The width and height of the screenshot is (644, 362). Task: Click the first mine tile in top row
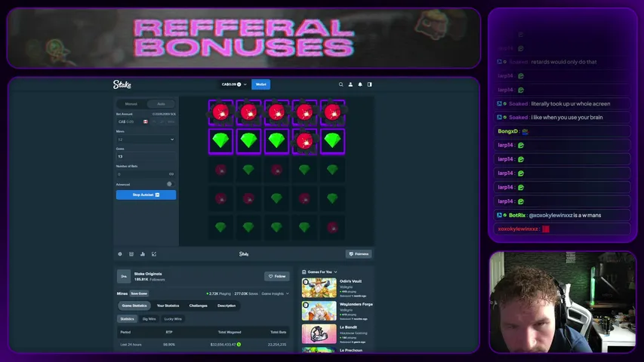point(220,112)
